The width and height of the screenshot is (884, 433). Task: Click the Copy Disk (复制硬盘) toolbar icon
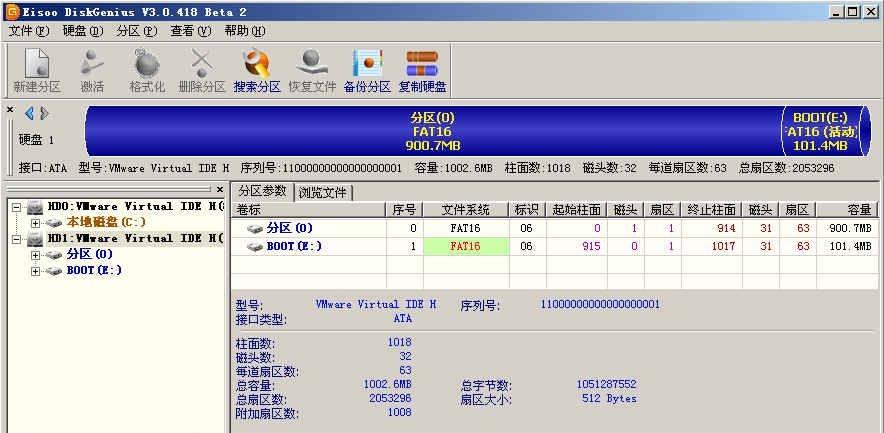[422, 63]
